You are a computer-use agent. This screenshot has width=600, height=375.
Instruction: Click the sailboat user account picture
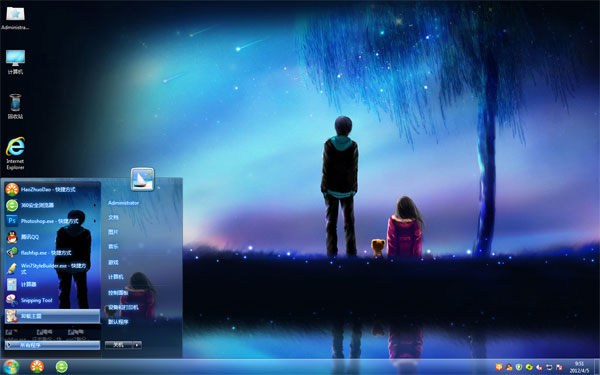click(142, 179)
